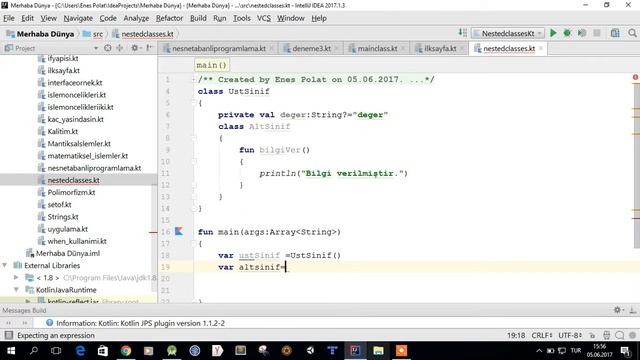This screenshot has height=360, width=640.
Task: Open Microsoft Edge from taskbar
Action: point(80,351)
